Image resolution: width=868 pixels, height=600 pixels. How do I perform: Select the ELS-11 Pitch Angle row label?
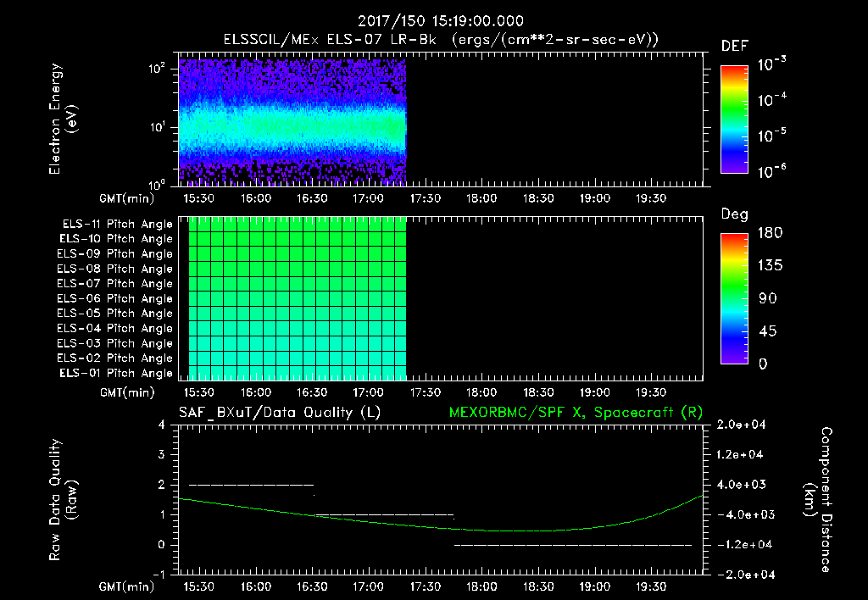point(117,225)
